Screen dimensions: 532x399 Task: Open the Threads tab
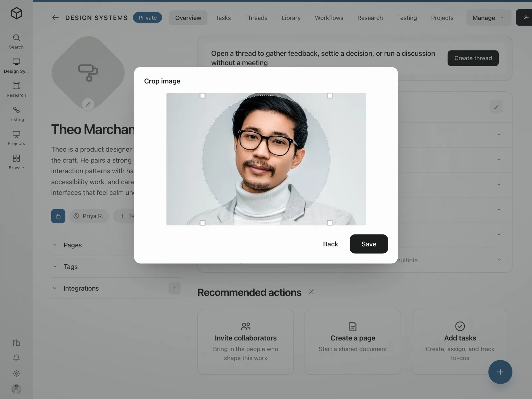[256, 18]
